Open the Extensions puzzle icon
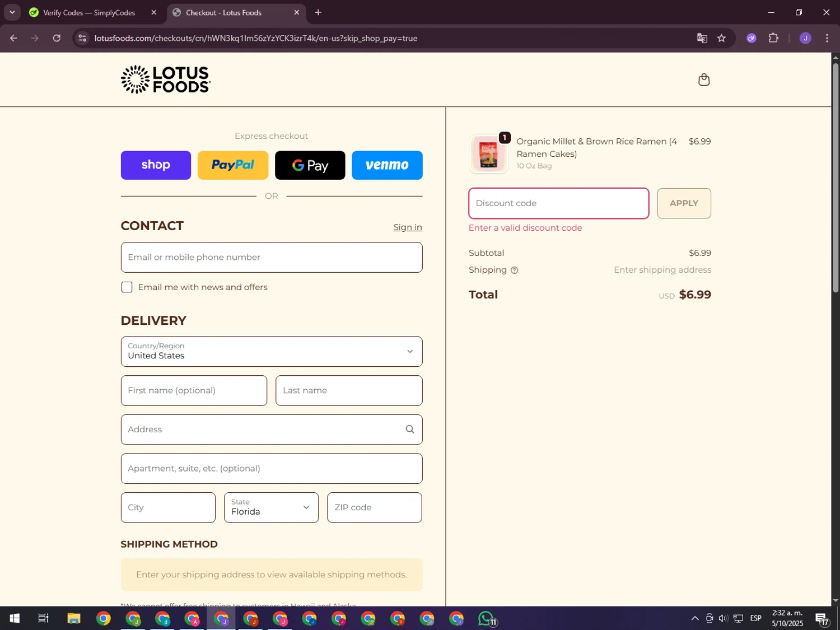 [x=773, y=38]
